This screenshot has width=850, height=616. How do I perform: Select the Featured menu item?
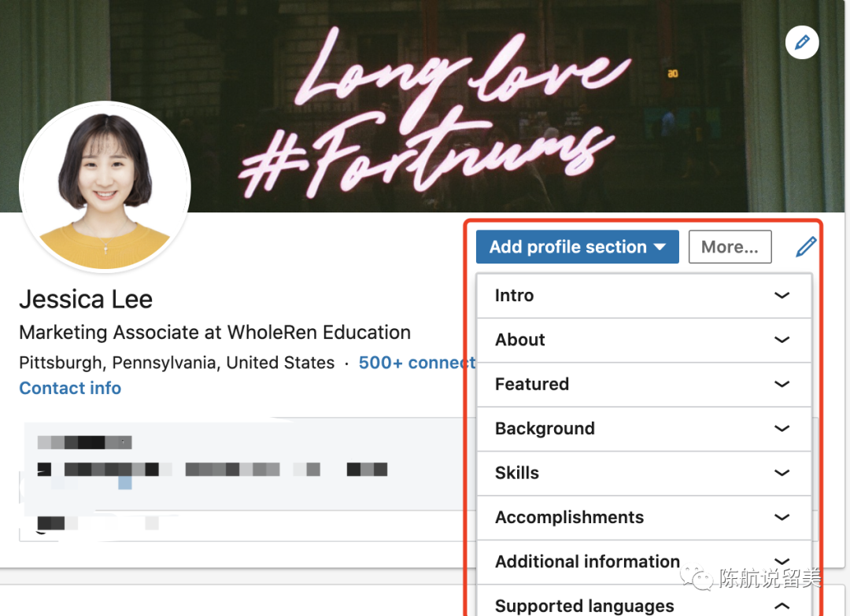pyautogui.click(x=532, y=384)
